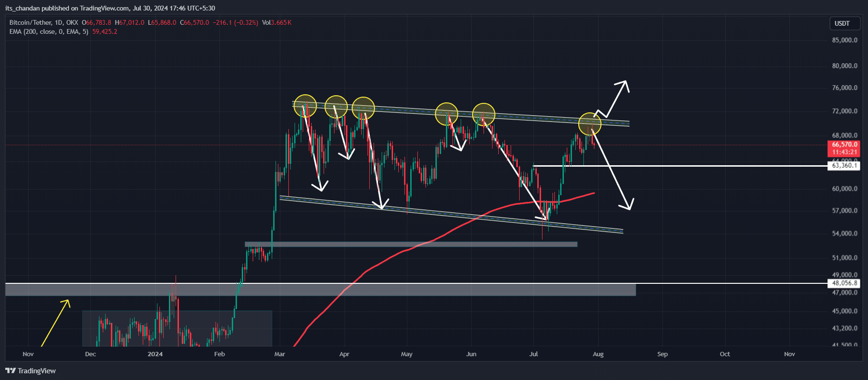Viewport: 868px width, 380px height.
Task: Click the red current price tag 66,570.0 on axis
Action: [844, 144]
